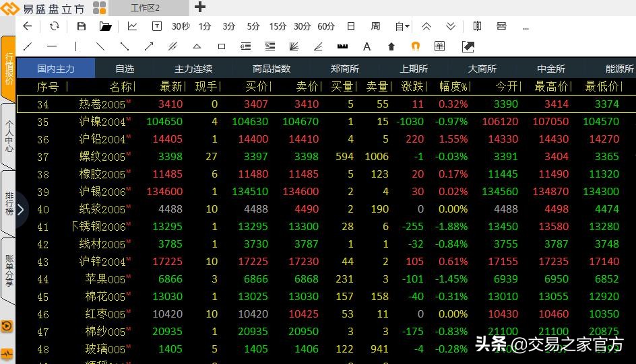
Task: Choose the 5分 period button
Action: pos(253,26)
